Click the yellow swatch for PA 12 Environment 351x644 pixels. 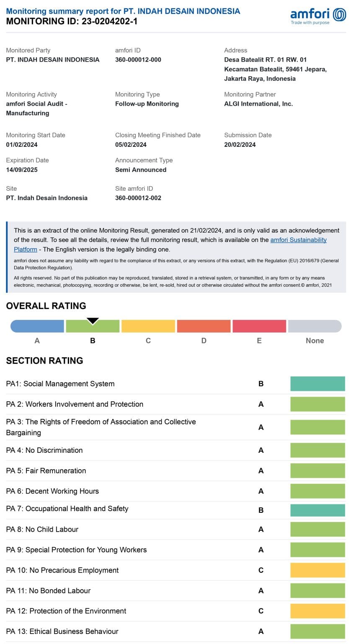click(x=317, y=611)
